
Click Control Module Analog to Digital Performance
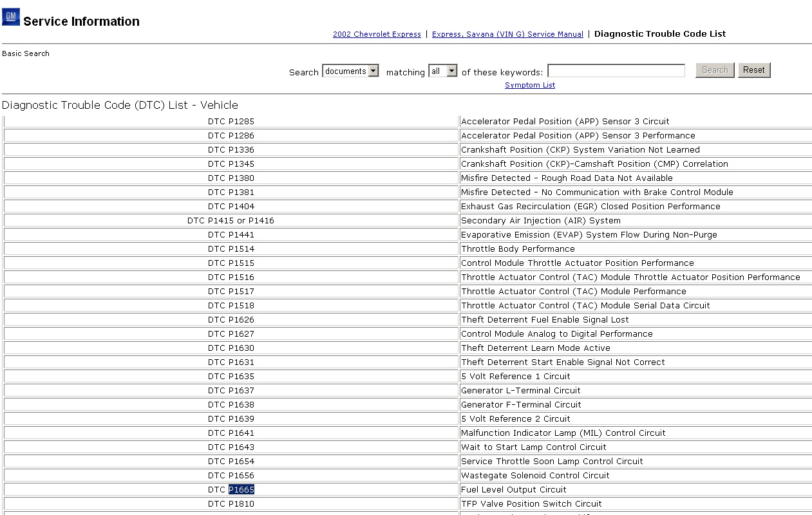tap(557, 333)
